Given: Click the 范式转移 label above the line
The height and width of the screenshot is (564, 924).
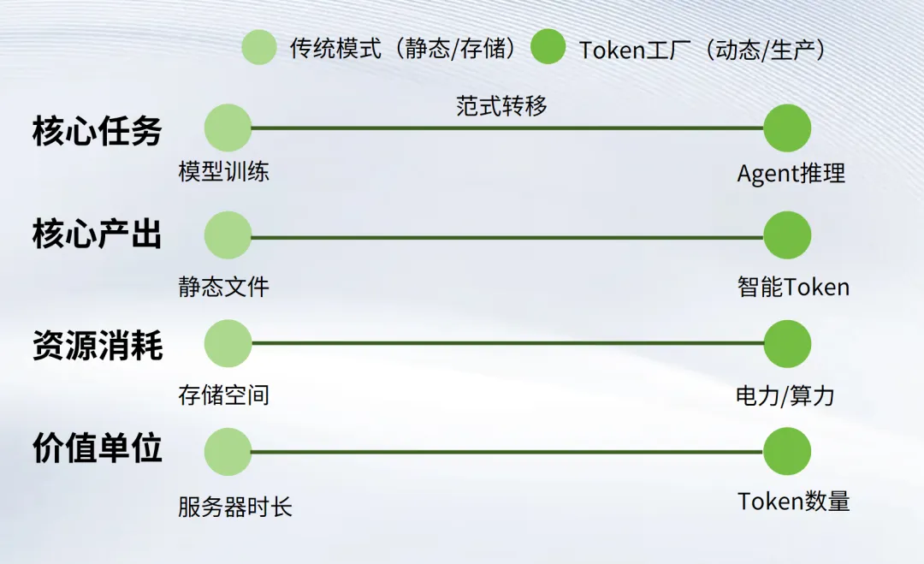Looking at the screenshot, I should pos(501,105).
